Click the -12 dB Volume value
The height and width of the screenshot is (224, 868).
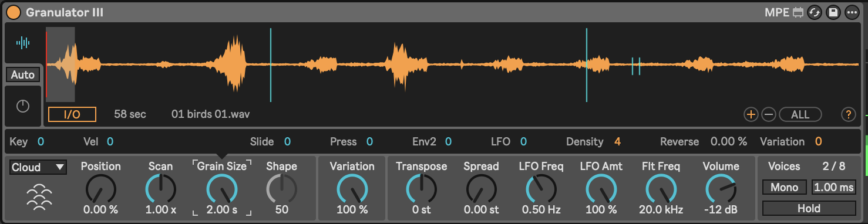[x=721, y=209]
